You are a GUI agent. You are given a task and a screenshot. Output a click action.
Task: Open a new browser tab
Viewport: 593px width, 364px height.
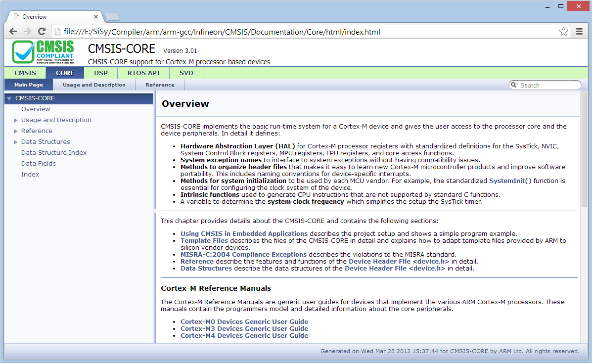tap(112, 17)
